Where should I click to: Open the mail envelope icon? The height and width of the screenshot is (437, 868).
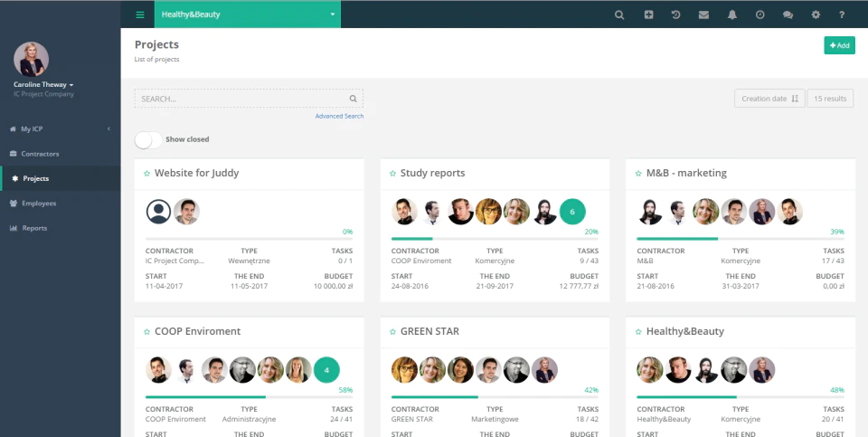point(703,15)
